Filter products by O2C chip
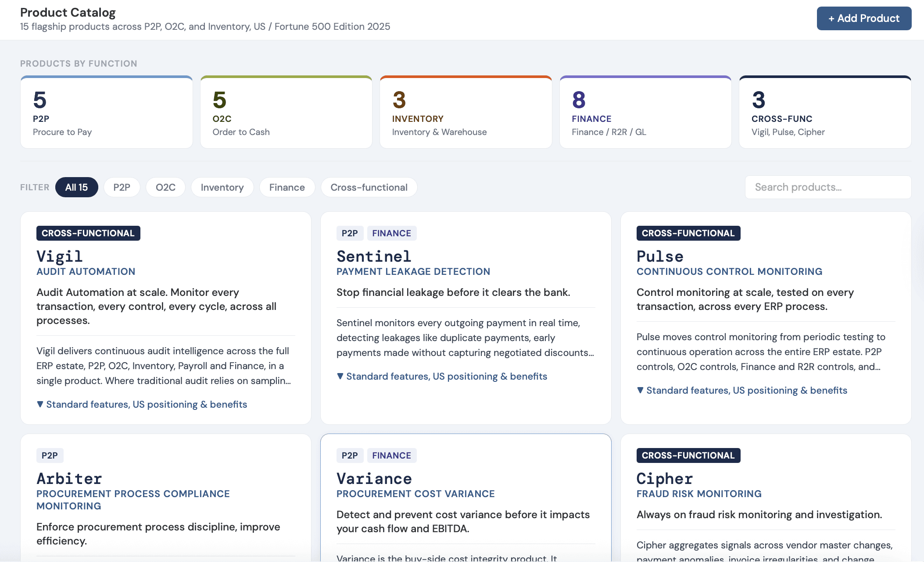Viewport: 924px width, 562px height. click(x=165, y=187)
